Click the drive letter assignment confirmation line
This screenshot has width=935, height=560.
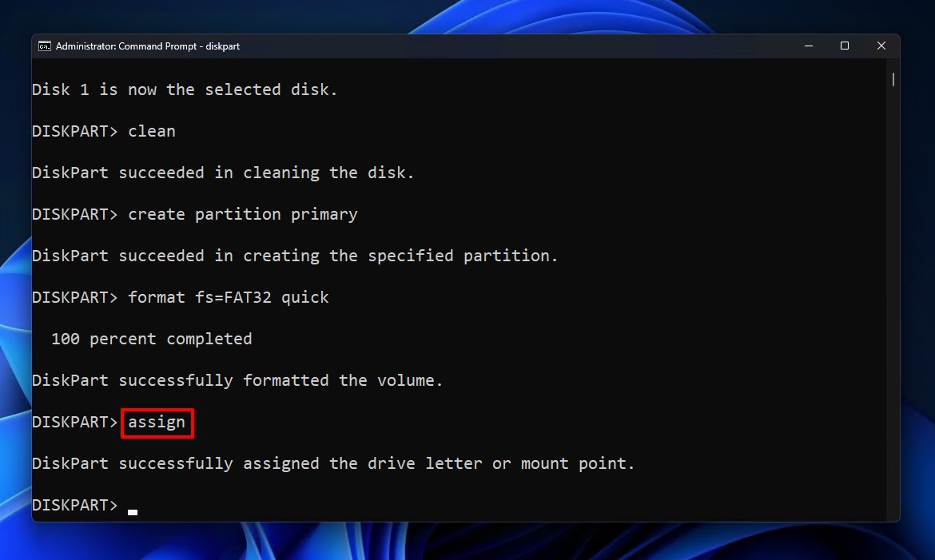coord(332,463)
